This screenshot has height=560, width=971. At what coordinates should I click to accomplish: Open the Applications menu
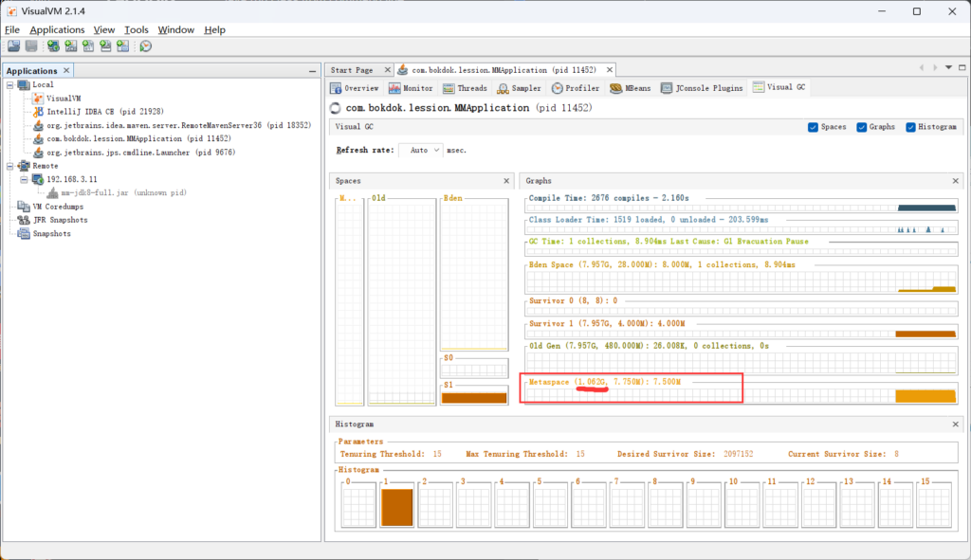pos(57,29)
